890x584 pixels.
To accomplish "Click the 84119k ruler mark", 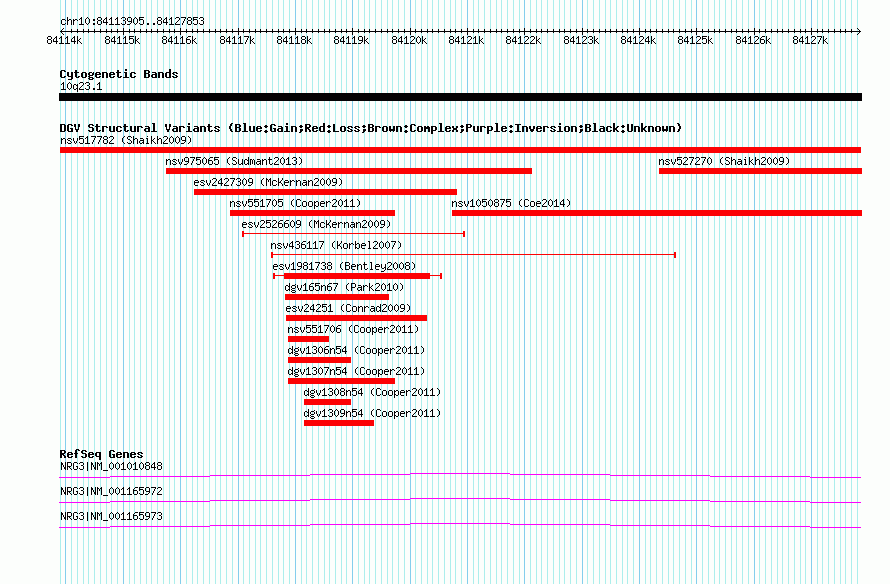I will pos(351,40).
